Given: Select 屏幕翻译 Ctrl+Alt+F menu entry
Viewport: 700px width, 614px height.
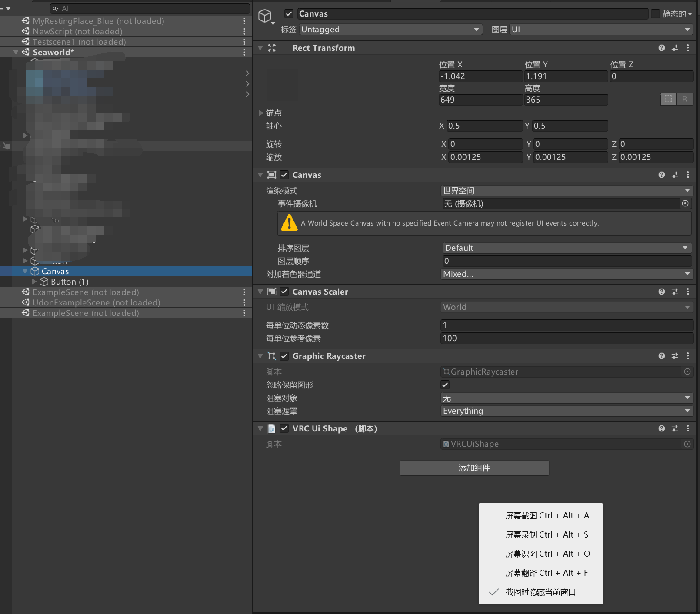Looking at the screenshot, I should [x=541, y=573].
